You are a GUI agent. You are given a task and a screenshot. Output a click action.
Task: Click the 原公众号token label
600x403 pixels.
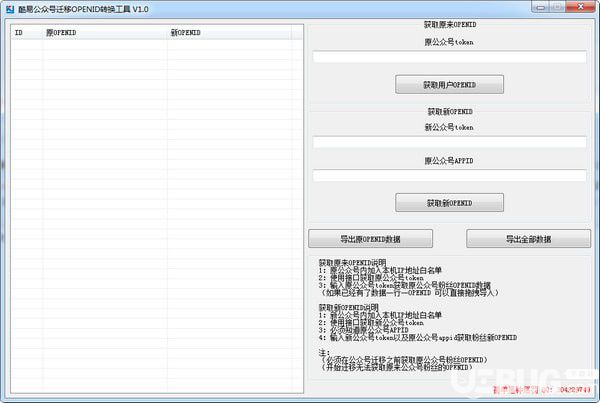click(449, 42)
